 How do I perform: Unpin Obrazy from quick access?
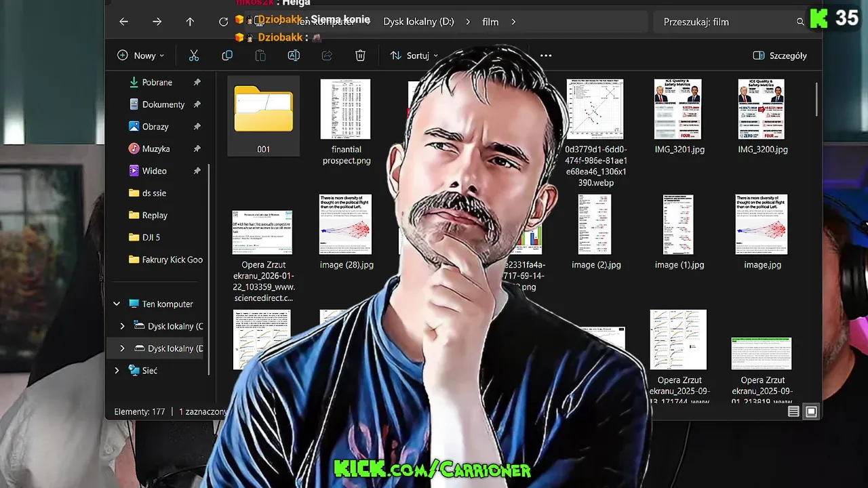197,126
